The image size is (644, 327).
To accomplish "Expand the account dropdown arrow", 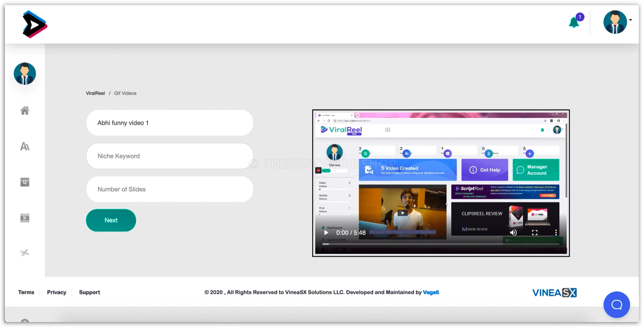I will pos(631,20).
